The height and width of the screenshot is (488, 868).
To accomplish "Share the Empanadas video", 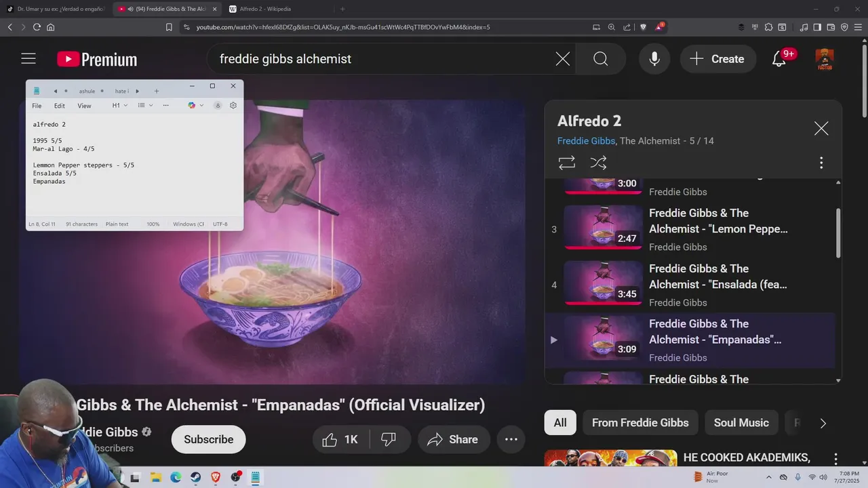I will coord(454,439).
